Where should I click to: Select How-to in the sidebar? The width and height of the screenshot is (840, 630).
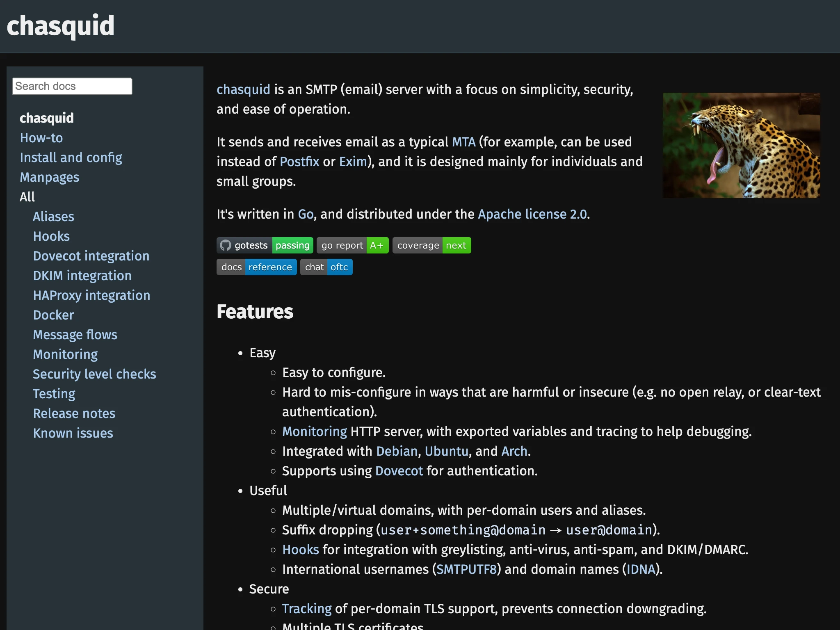coord(41,138)
